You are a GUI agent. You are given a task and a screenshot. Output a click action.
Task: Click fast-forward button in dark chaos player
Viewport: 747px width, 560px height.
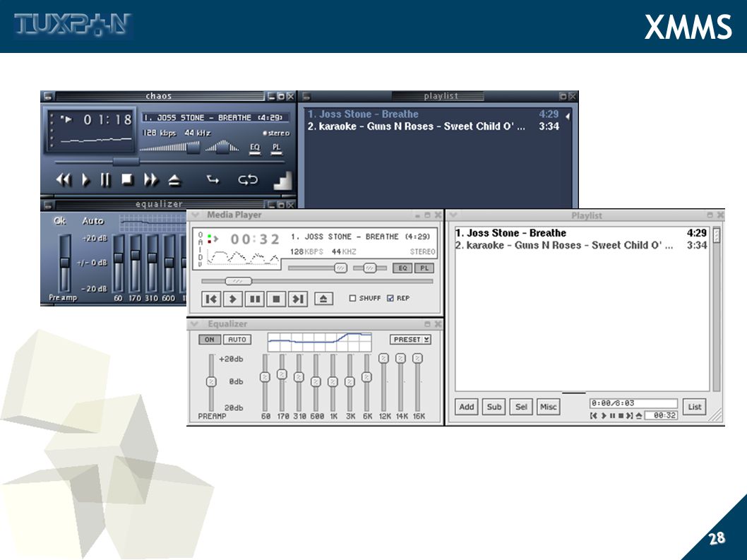151,179
